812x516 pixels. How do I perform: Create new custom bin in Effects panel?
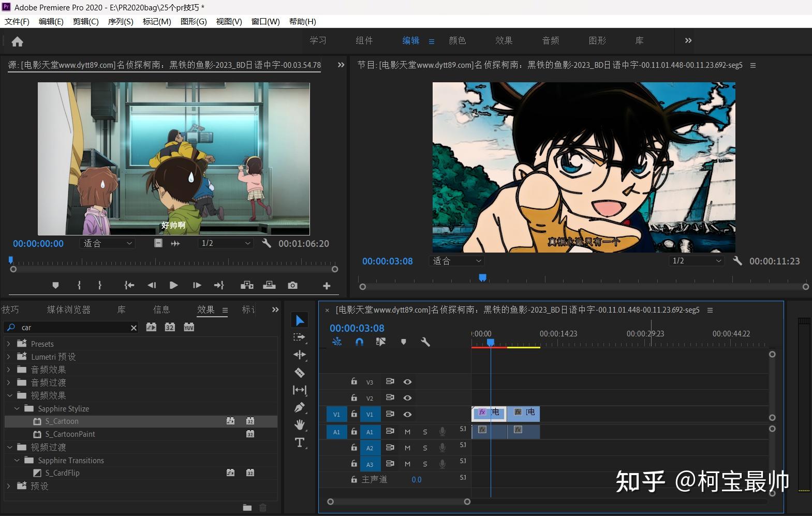(x=247, y=508)
